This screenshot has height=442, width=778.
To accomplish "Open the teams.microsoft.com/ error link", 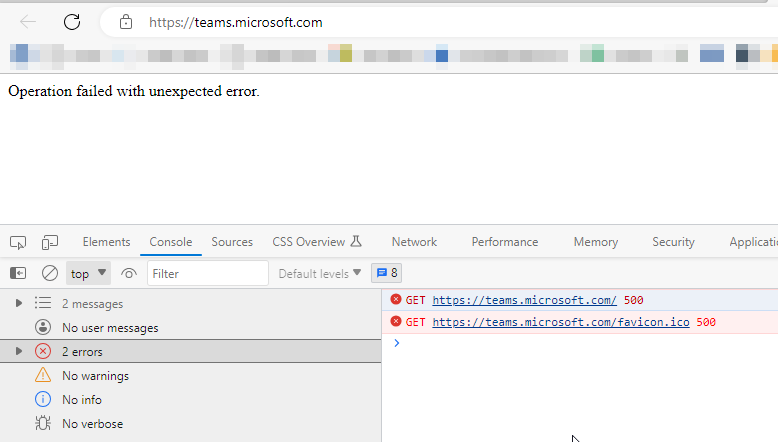I will [x=524, y=300].
